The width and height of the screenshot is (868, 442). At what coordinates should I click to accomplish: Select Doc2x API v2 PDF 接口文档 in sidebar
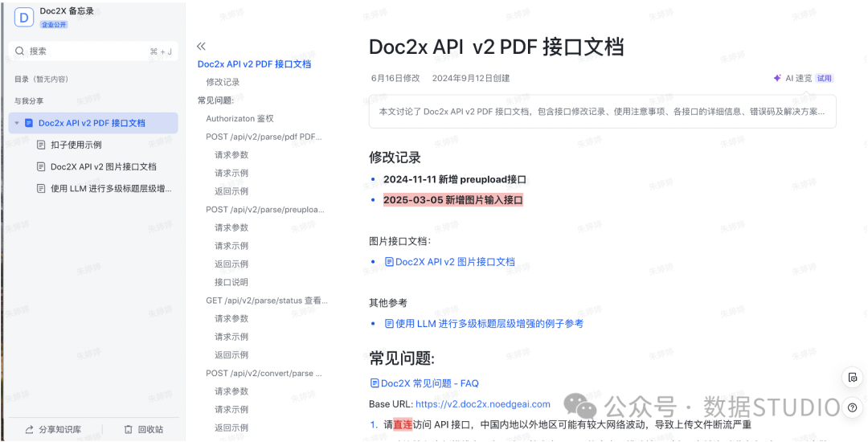pyautogui.click(x=93, y=123)
